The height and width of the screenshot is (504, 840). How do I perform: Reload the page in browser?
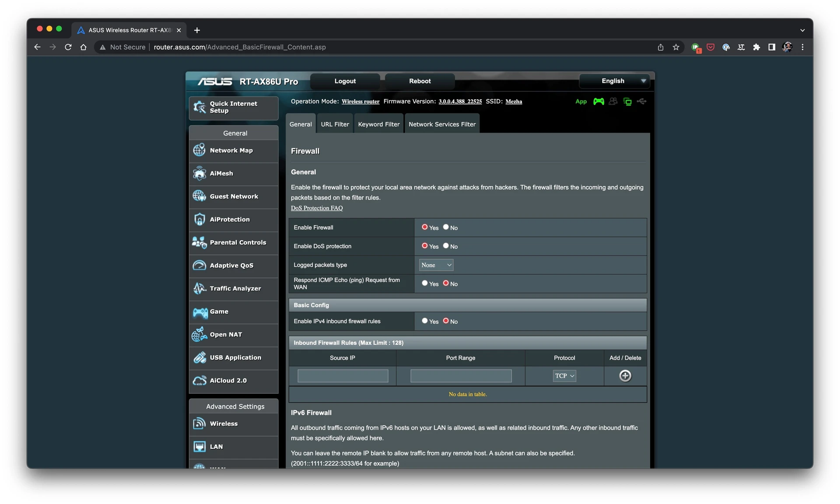tap(68, 47)
